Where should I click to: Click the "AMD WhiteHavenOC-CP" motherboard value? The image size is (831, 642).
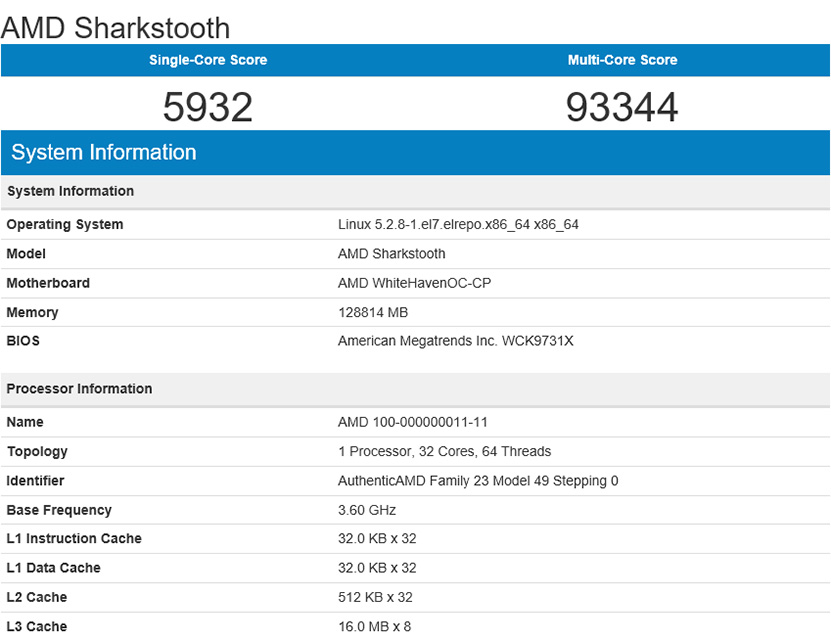pos(414,283)
